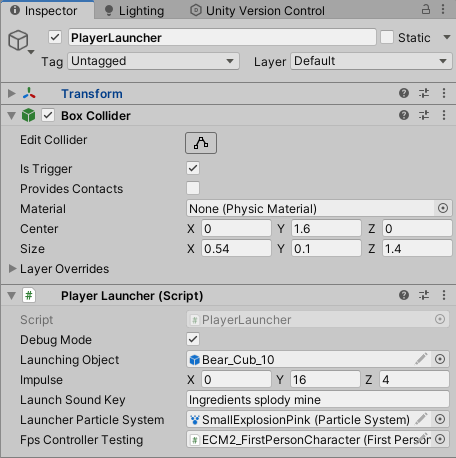The image size is (456, 458).
Task: Open the Inspector panel options menu
Action: point(443,9)
